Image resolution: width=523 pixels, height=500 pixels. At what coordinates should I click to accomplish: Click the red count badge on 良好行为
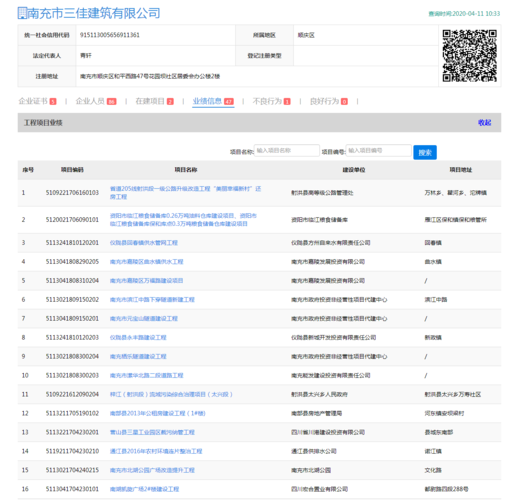click(344, 102)
